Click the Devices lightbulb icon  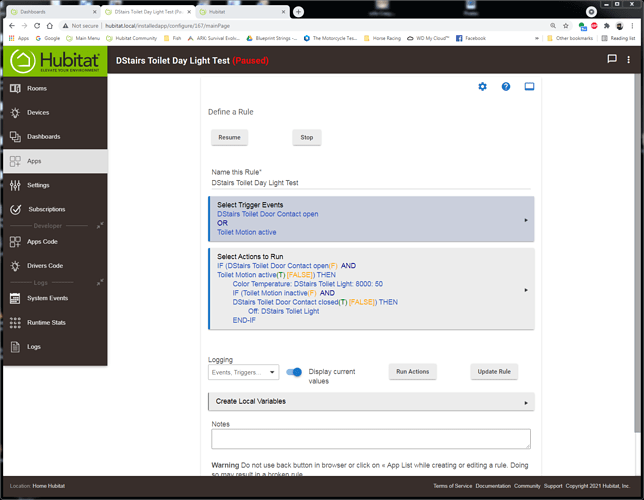point(15,113)
